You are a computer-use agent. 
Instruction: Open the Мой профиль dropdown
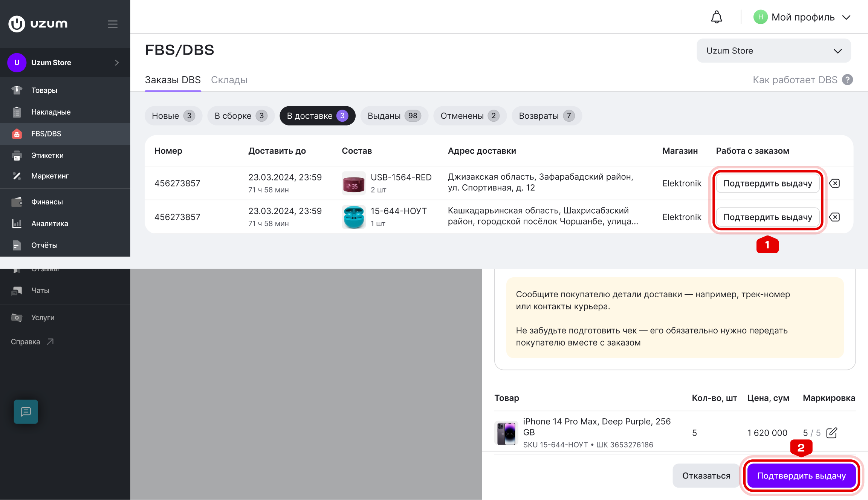point(802,17)
